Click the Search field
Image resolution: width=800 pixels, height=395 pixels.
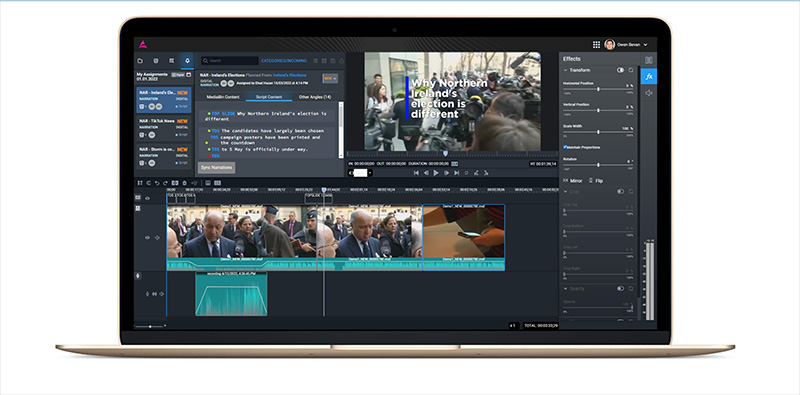point(230,60)
